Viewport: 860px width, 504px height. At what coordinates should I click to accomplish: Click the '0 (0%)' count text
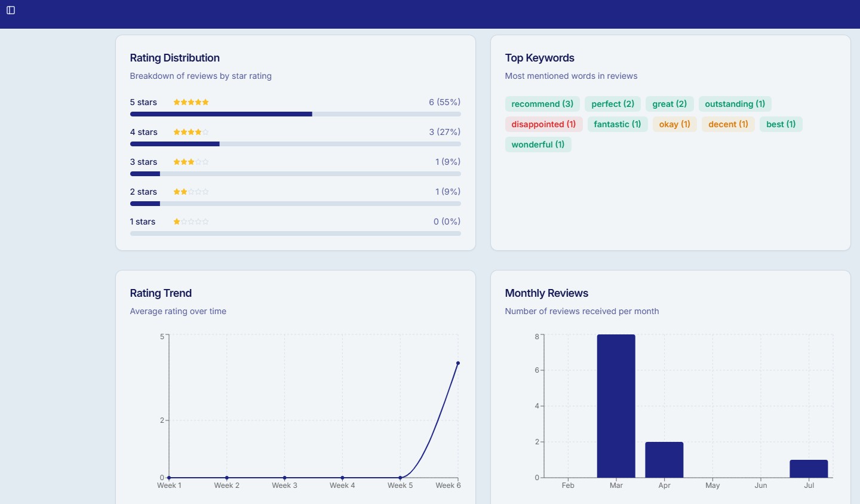point(447,222)
